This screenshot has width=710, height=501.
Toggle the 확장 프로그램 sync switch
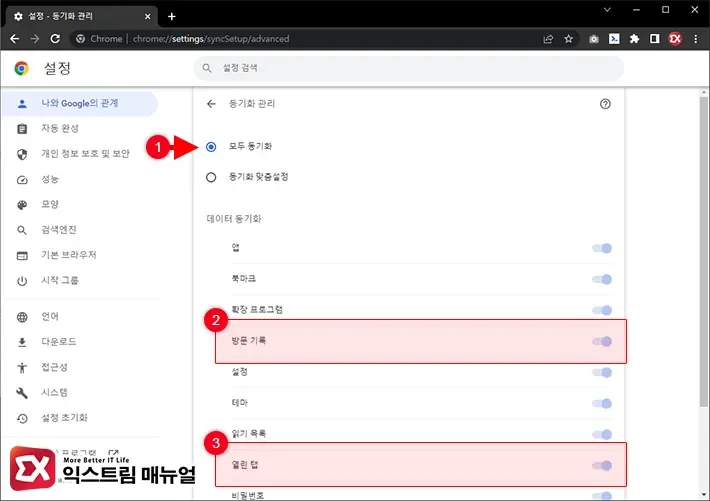602,310
